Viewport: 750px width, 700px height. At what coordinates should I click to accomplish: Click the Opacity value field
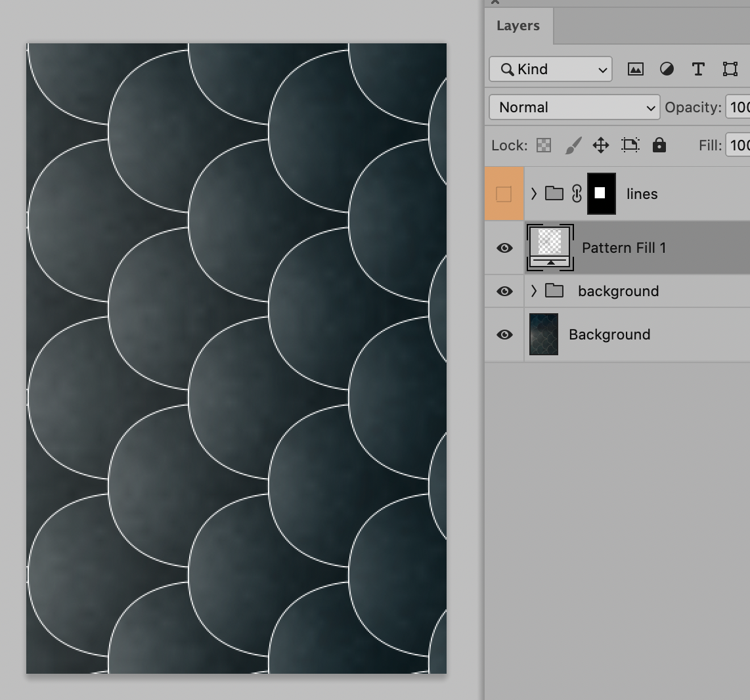tap(739, 107)
